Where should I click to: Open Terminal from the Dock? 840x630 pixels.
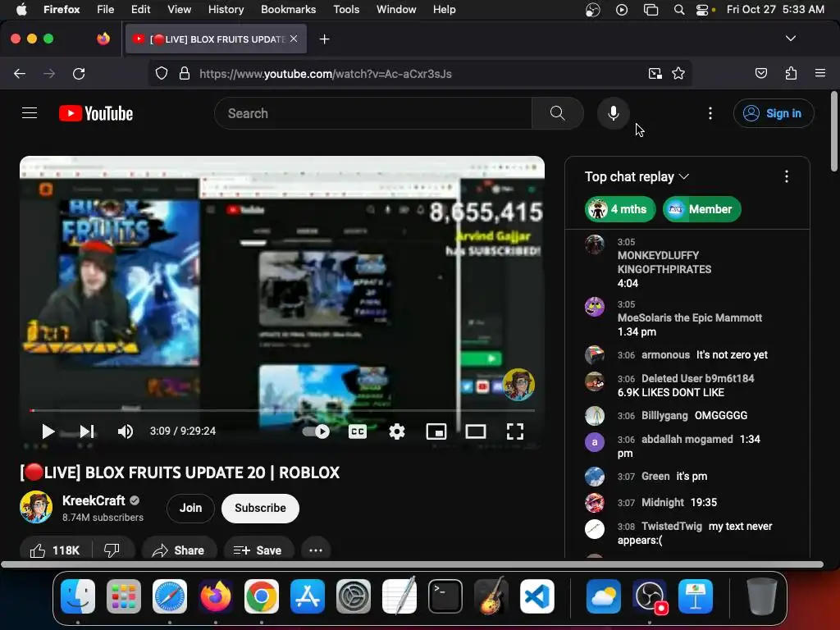click(445, 596)
